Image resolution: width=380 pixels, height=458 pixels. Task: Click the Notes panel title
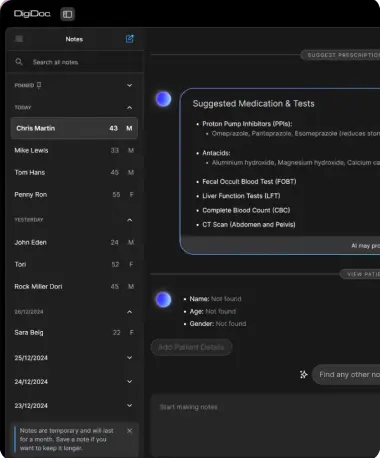click(x=74, y=39)
